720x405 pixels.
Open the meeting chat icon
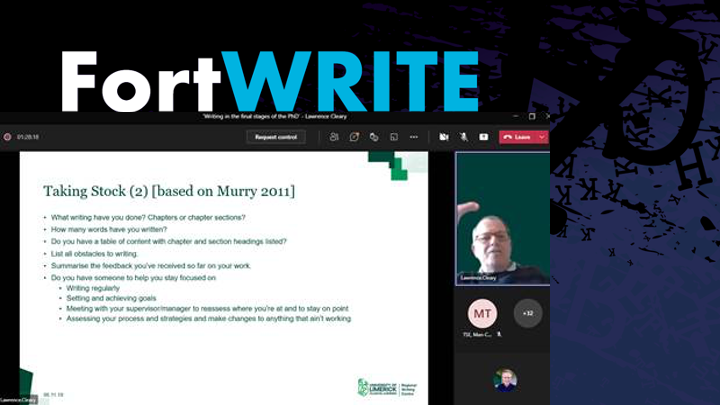[x=354, y=137]
